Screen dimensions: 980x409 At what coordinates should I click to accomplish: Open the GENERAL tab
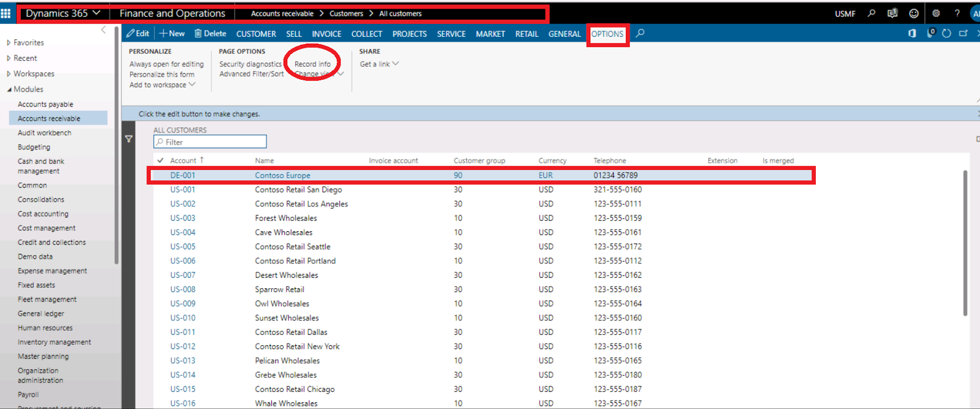[564, 34]
